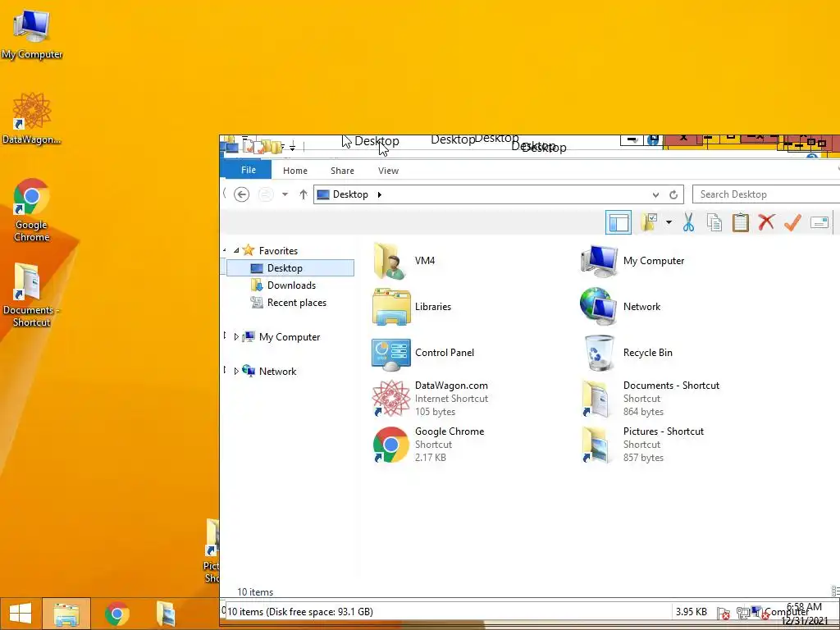
Task: Click the Paste clipboard icon
Action: pyautogui.click(x=741, y=221)
